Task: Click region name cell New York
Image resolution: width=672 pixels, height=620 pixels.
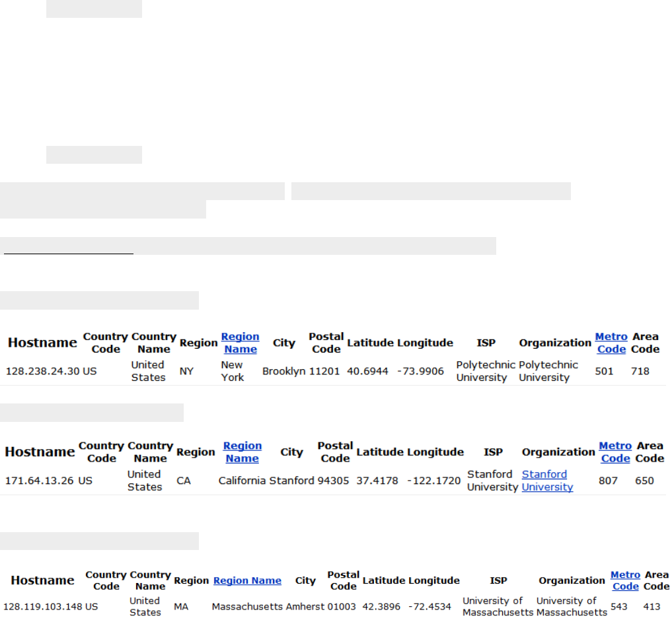Action: coord(233,371)
